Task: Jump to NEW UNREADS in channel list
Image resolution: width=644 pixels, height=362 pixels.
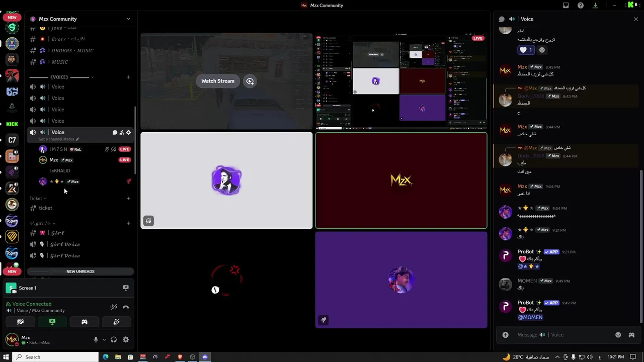Action: (80, 271)
